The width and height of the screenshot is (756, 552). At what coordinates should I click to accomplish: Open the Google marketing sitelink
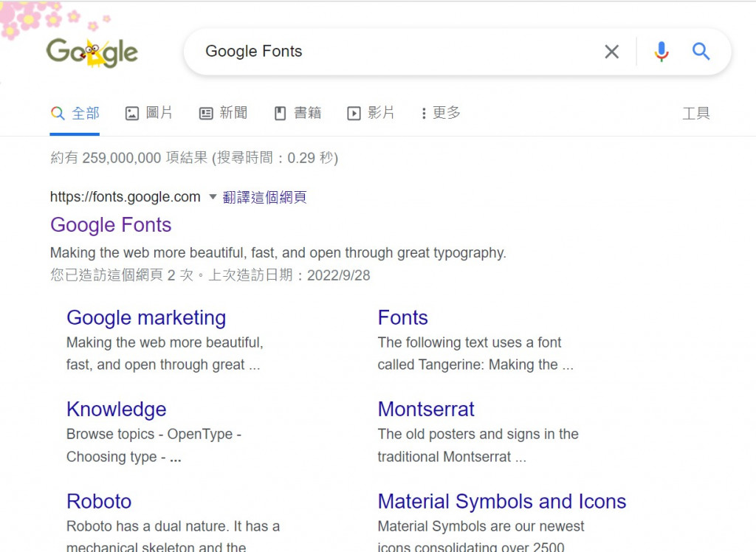[146, 318]
